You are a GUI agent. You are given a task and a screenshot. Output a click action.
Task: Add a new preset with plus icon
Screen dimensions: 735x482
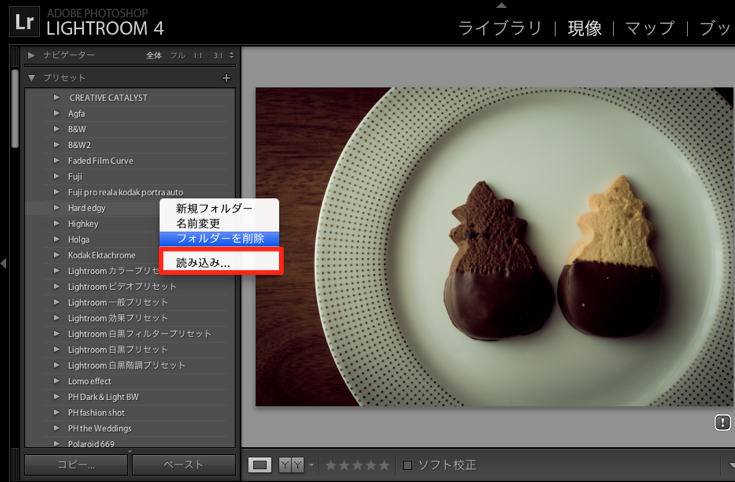[x=226, y=78]
